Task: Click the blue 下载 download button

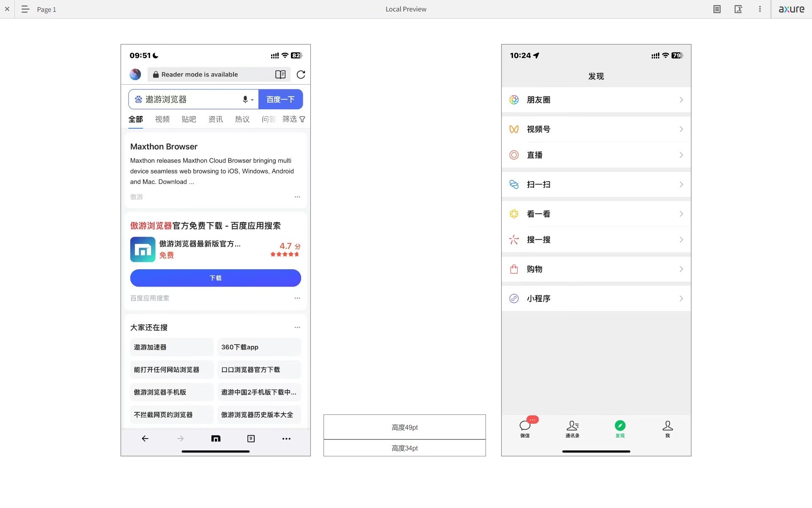Action: point(215,278)
